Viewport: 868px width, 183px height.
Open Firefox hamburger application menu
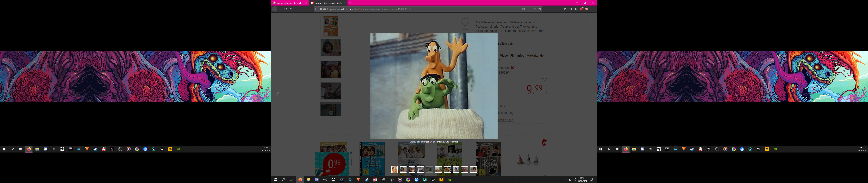[x=593, y=9]
